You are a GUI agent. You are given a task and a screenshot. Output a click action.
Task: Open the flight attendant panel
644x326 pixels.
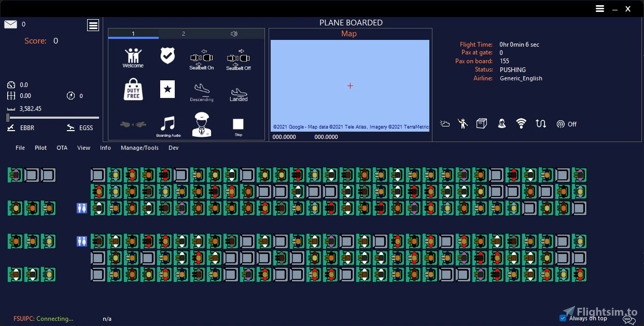501,123
